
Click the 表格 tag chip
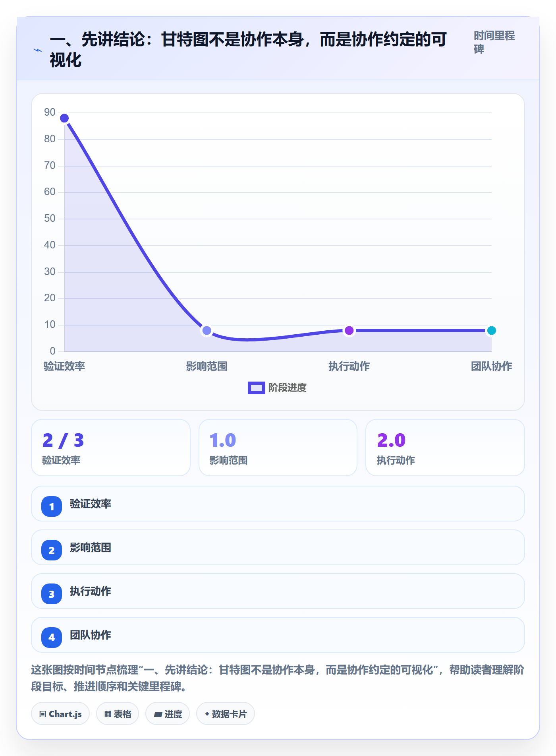(x=118, y=714)
